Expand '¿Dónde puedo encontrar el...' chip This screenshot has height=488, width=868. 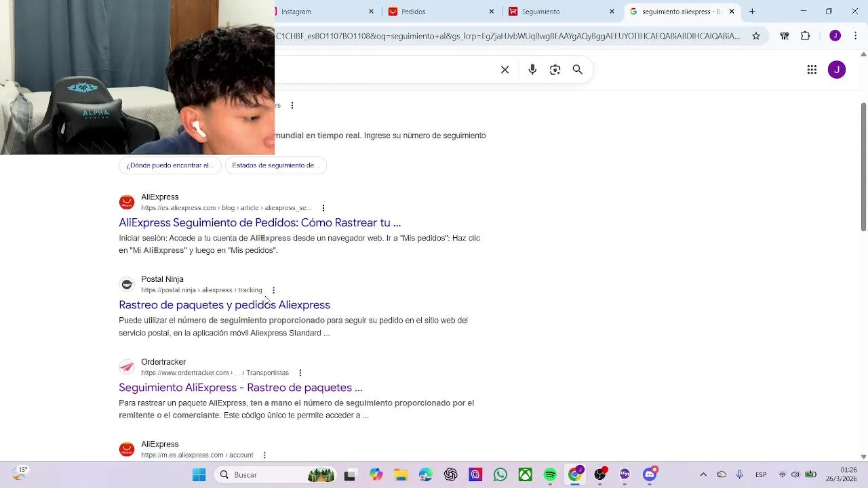[x=170, y=165]
